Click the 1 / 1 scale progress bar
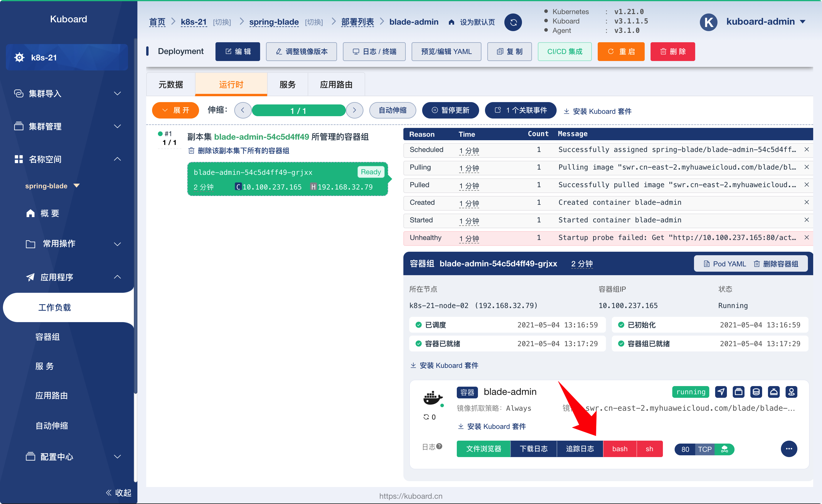This screenshot has width=822, height=504. pyautogui.click(x=299, y=110)
